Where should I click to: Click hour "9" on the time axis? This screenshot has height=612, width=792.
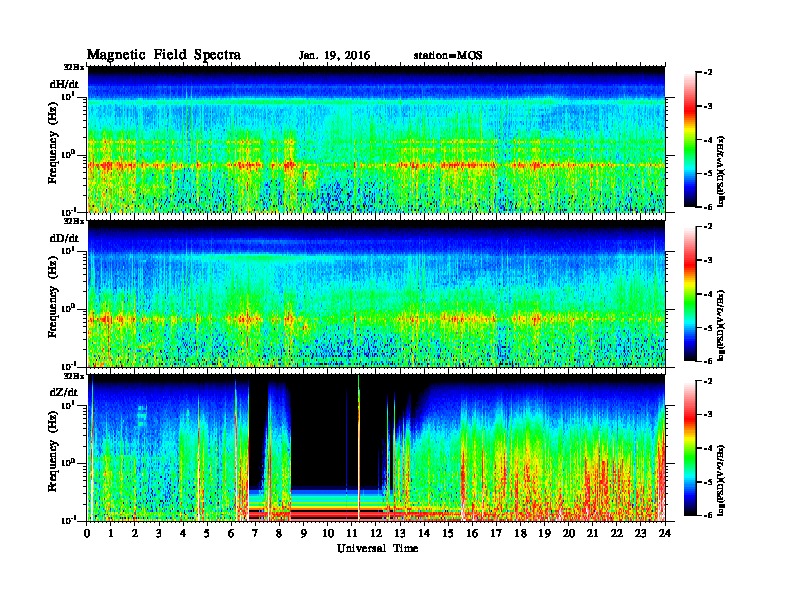304,534
